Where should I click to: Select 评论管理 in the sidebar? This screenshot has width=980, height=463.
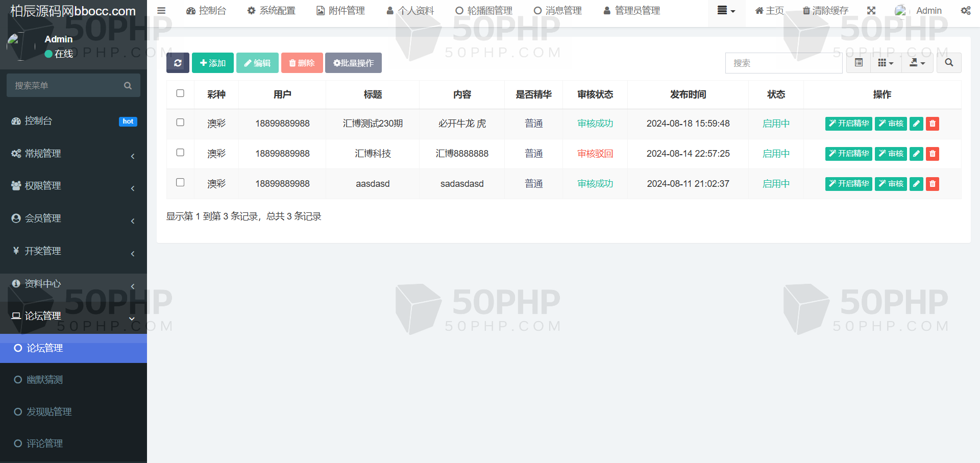click(x=73, y=443)
